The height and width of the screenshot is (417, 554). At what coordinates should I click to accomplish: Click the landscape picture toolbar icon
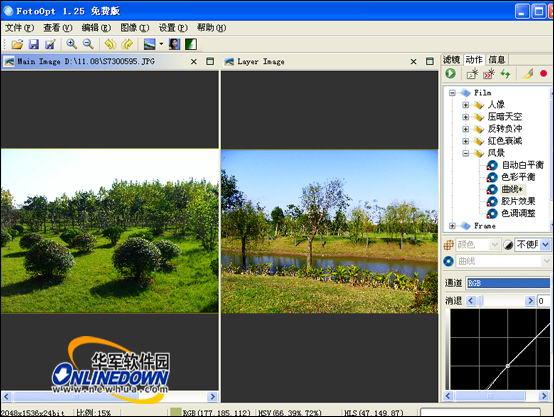[149, 44]
